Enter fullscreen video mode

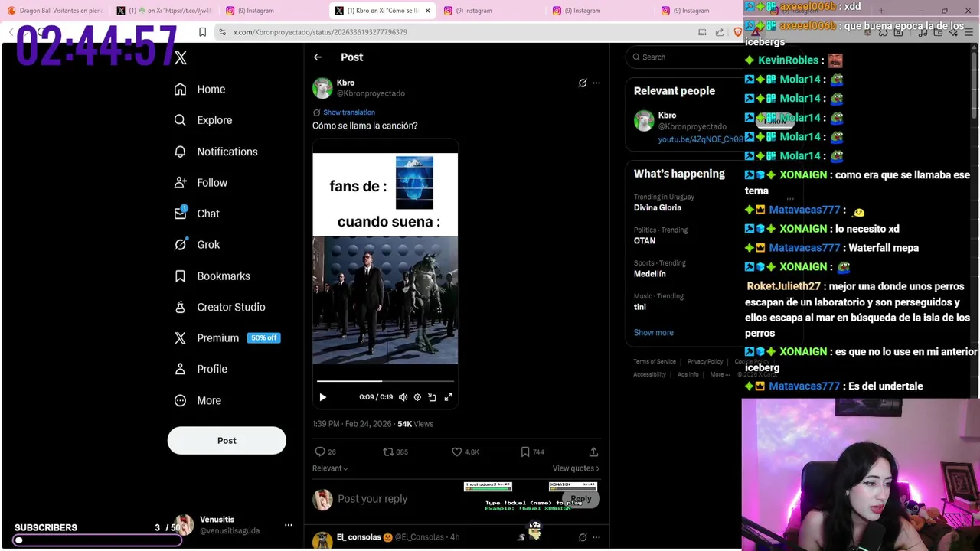click(x=449, y=397)
